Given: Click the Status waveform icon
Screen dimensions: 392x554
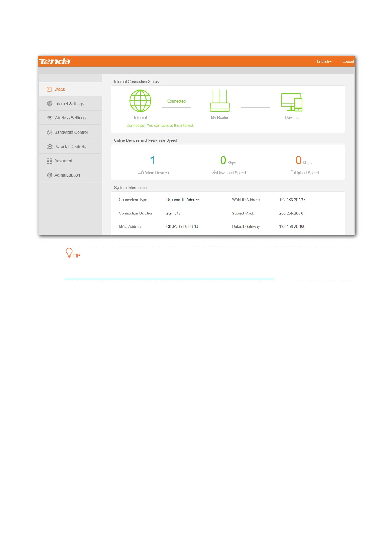Looking at the screenshot, I should click(x=49, y=89).
